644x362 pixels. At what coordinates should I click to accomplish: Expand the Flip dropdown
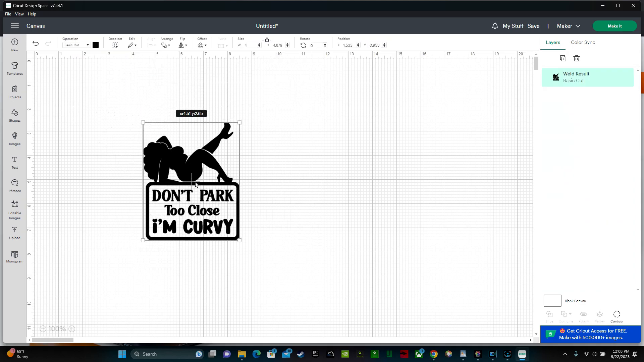[183, 45]
